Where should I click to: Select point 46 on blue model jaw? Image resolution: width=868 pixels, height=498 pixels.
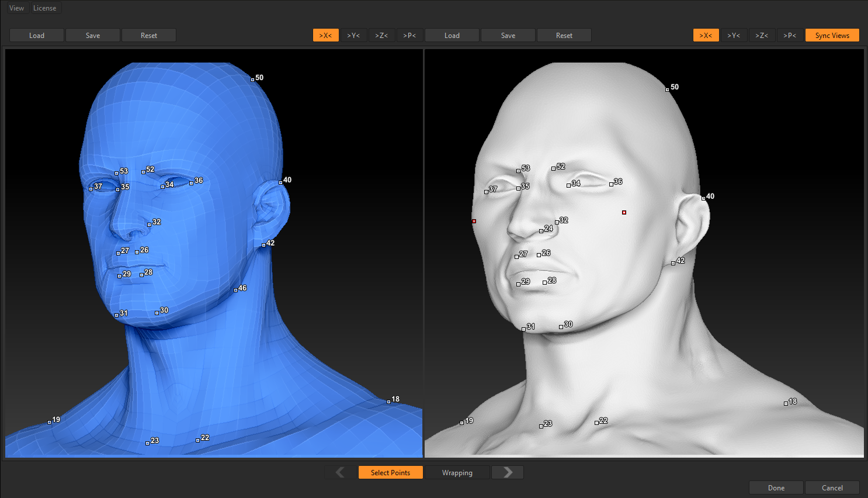(x=235, y=290)
